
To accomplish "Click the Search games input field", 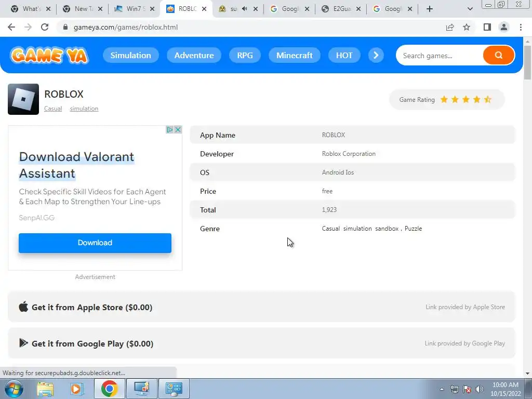I will [x=440, y=55].
